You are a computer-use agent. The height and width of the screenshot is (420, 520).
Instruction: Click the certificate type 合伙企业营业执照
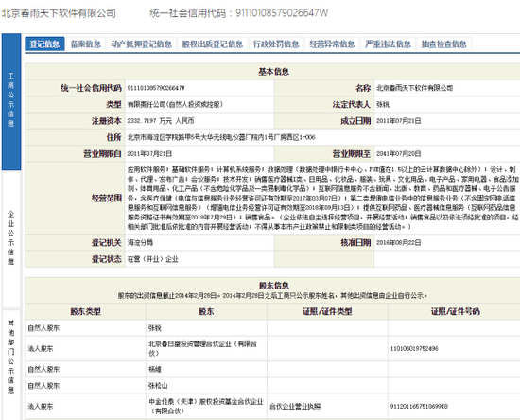point(295,406)
